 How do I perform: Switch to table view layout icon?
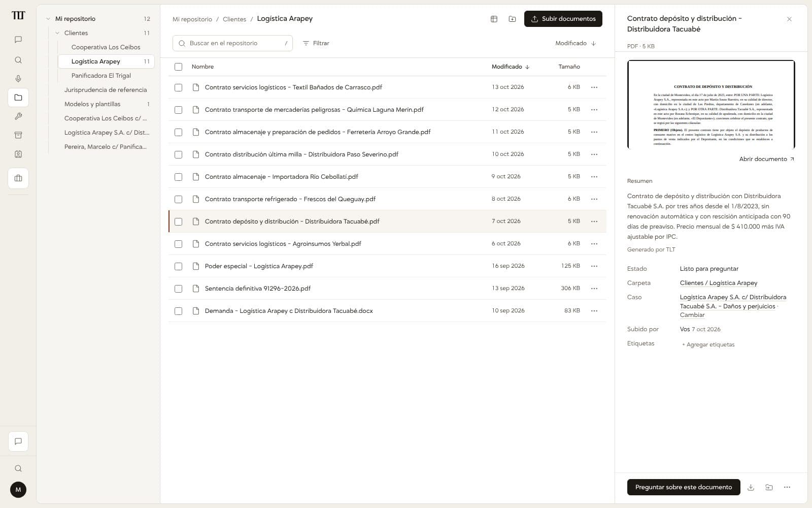(494, 19)
